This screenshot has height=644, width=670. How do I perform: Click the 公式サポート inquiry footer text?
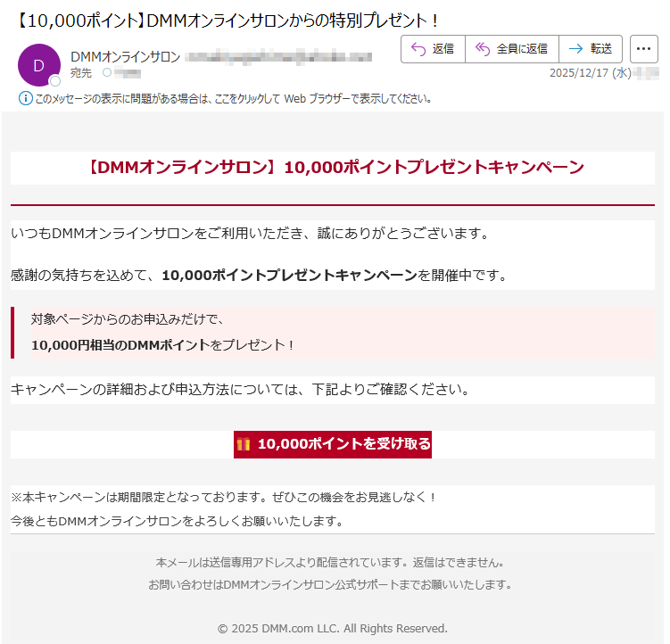pos(330,585)
